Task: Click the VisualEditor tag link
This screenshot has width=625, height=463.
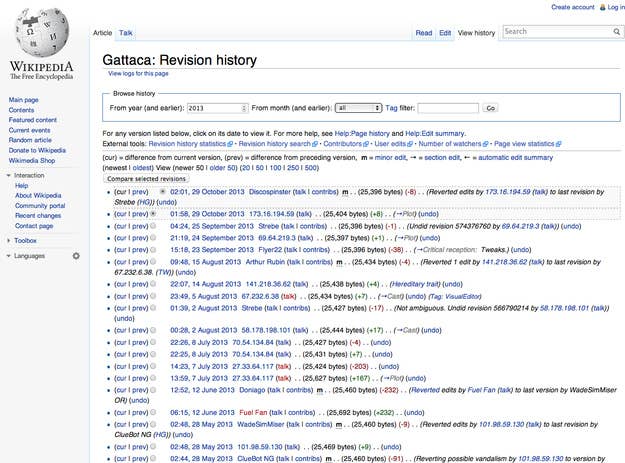Action: click(x=463, y=296)
